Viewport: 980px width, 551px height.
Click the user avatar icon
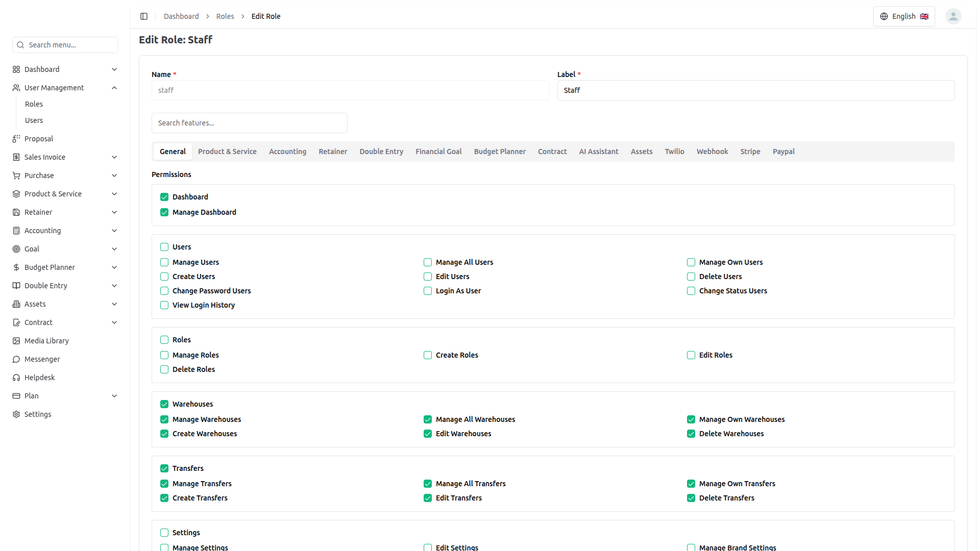(953, 16)
